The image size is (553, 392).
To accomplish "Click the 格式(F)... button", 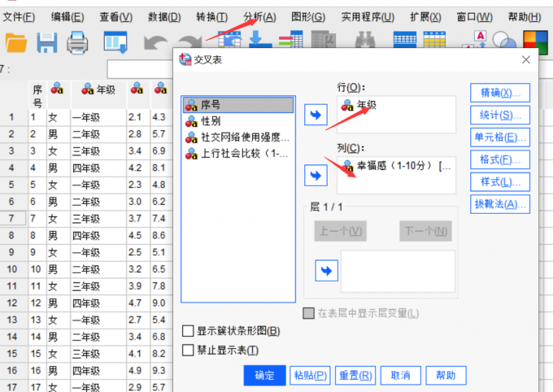I will 500,159.
